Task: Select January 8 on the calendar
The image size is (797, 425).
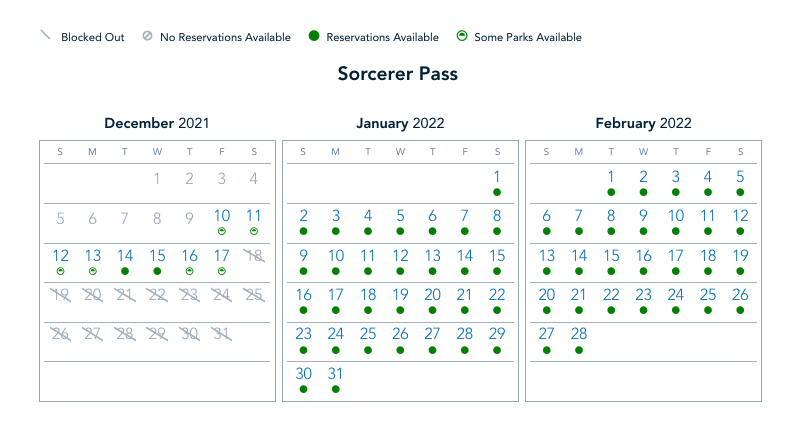Action: (x=497, y=215)
